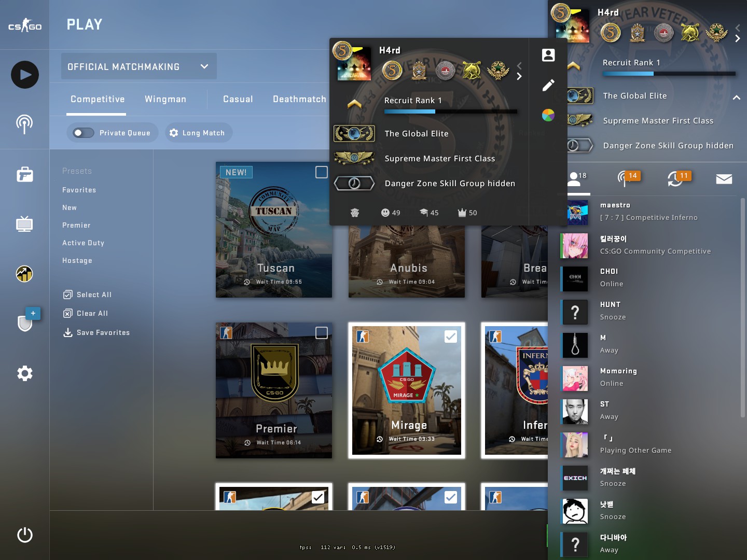
Task: Toggle the Private Queue switch
Action: tap(83, 133)
